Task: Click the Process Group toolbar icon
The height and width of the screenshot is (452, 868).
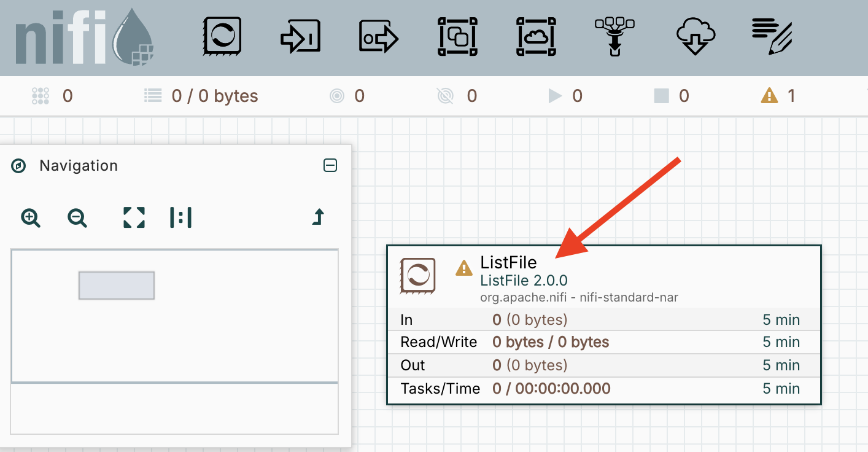Action: [x=457, y=37]
